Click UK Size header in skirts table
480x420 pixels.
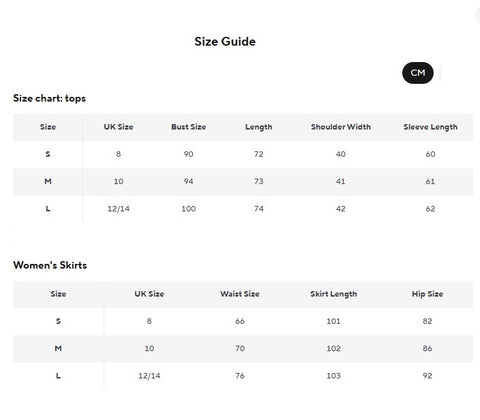149,294
